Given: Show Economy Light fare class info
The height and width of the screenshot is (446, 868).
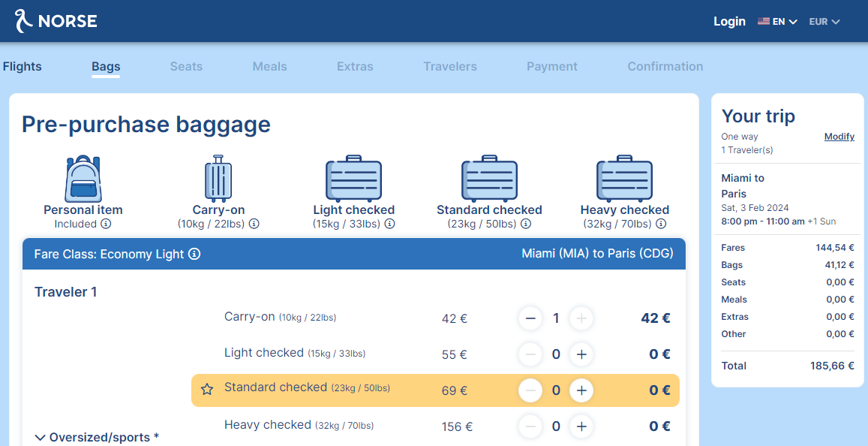Looking at the screenshot, I should [194, 255].
